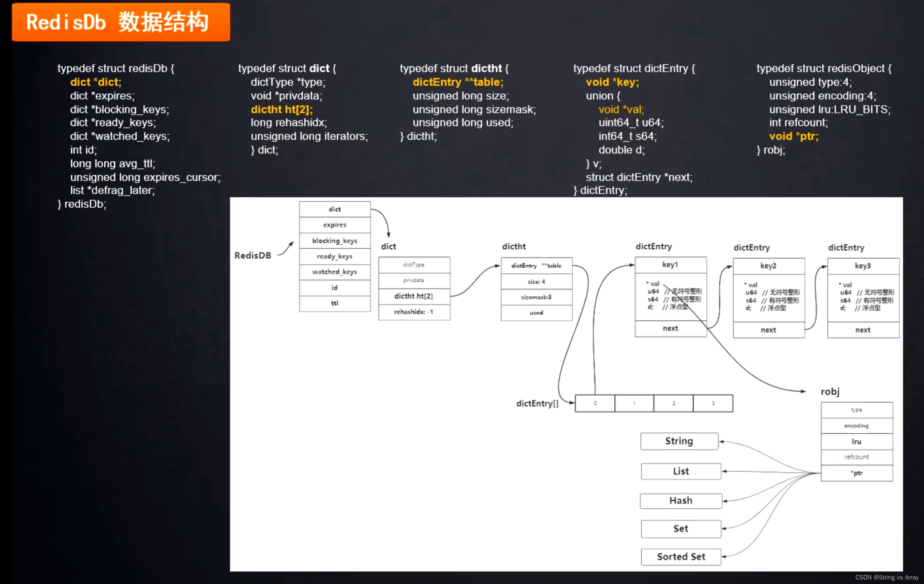Click the "uint64_t u64;" code line
The width and height of the screenshot is (924, 584).
click(x=631, y=122)
